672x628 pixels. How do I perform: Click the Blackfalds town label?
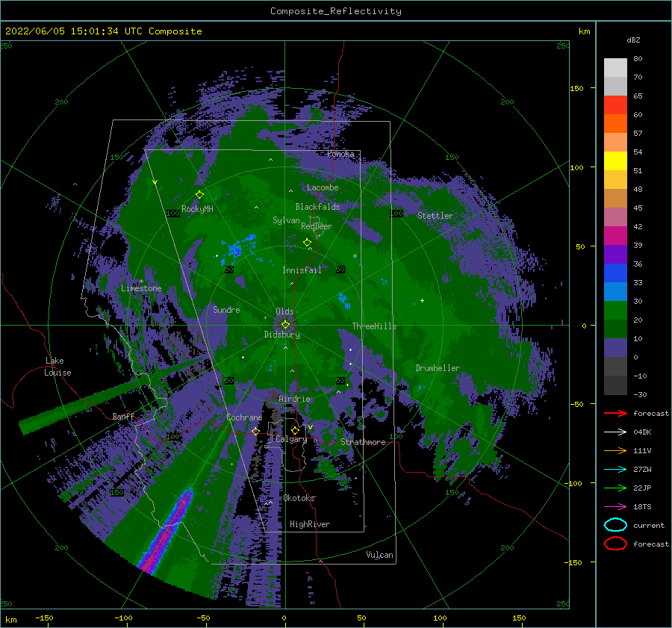317,207
